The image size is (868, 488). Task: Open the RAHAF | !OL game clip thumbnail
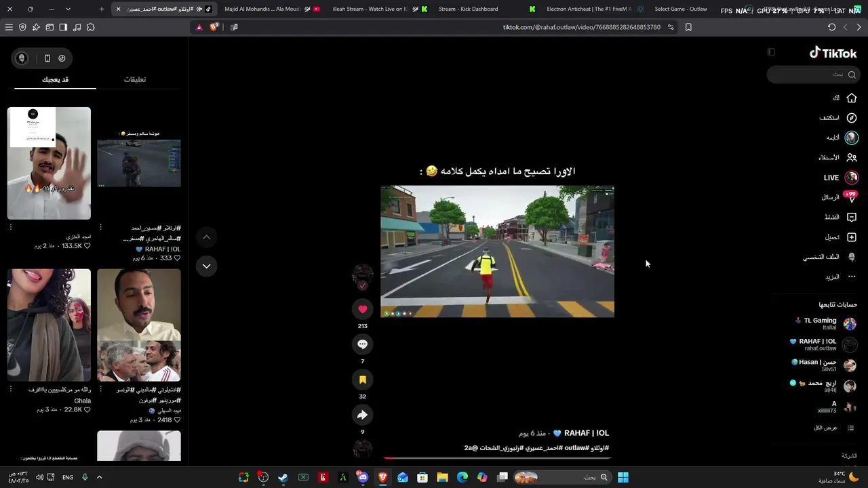[139, 163]
